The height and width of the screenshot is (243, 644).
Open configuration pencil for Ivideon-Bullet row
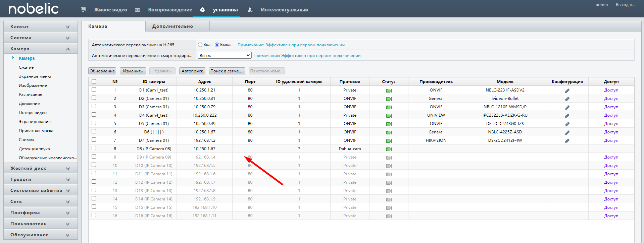567,99
